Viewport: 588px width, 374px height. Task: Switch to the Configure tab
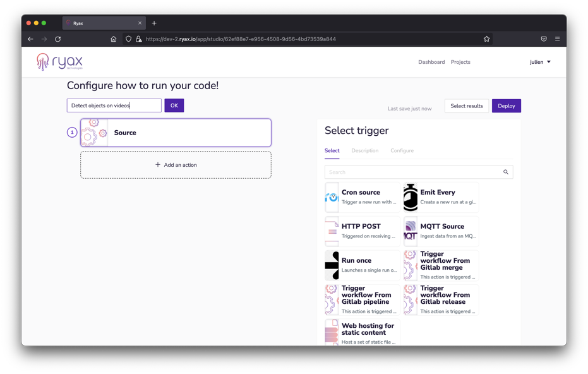(402, 151)
